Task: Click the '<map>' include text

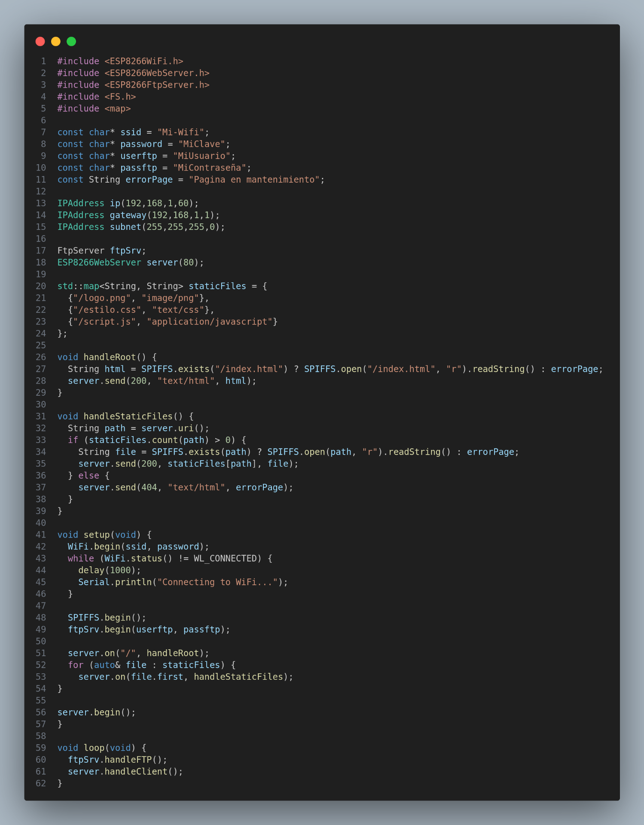Action: point(118,108)
